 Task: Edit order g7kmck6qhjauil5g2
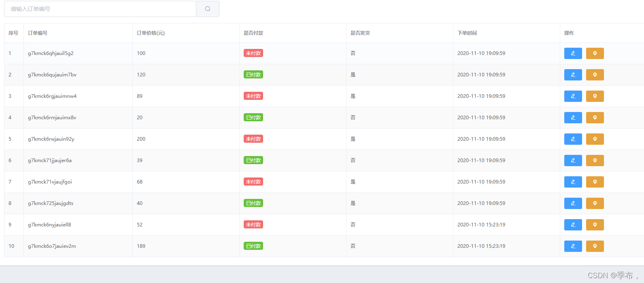coord(573,53)
